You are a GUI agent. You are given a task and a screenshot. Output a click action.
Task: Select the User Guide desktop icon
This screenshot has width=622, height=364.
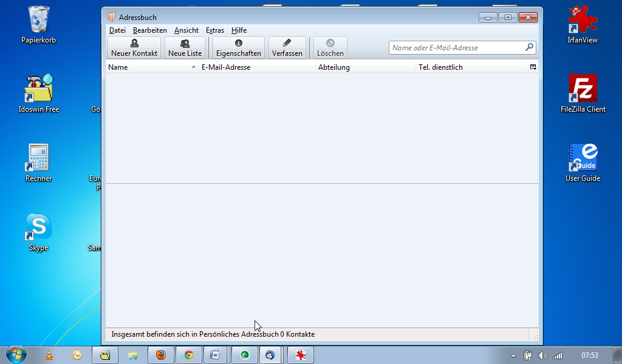pos(583,163)
